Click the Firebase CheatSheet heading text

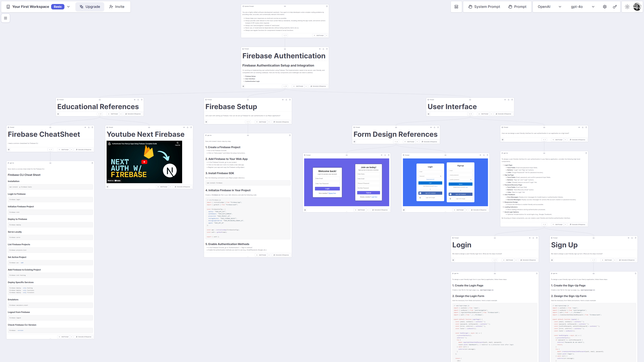tap(44, 134)
